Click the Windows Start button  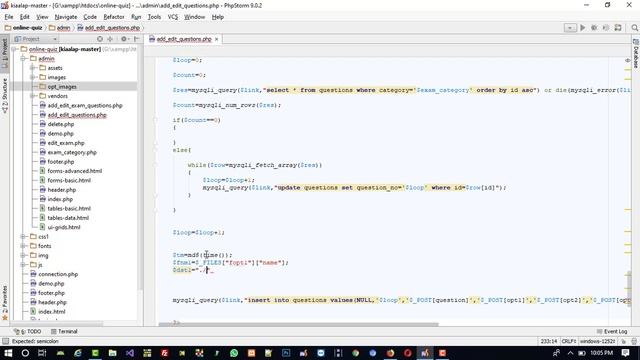[8, 353]
